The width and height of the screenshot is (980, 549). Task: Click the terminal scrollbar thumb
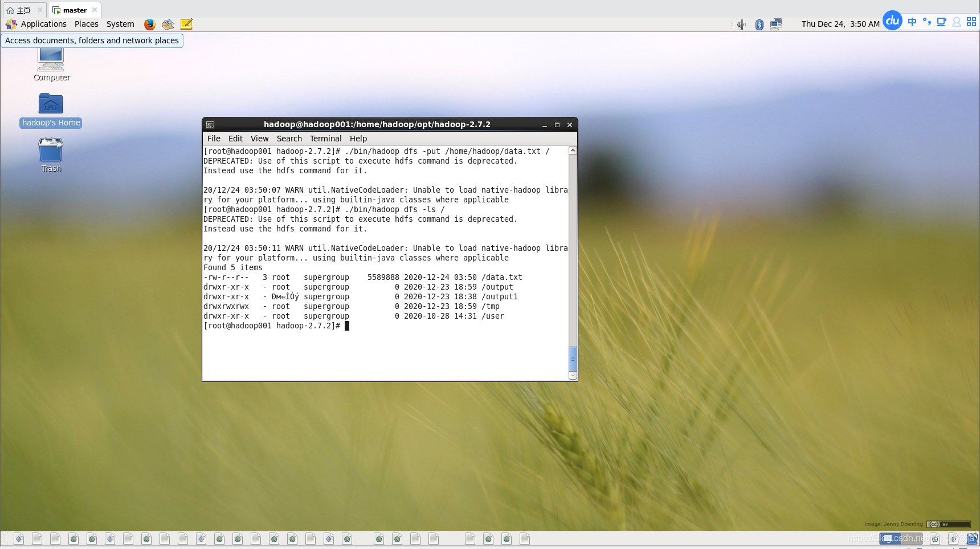(573, 359)
